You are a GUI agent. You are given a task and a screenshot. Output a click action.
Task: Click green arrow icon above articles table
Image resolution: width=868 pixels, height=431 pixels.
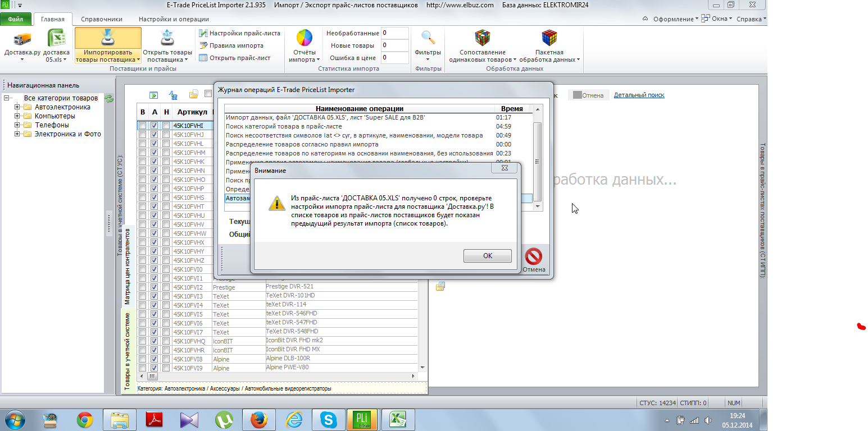[x=153, y=95]
